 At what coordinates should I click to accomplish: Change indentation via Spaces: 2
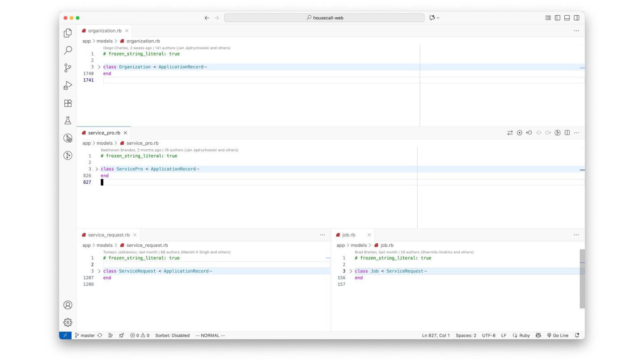click(x=466, y=335)
